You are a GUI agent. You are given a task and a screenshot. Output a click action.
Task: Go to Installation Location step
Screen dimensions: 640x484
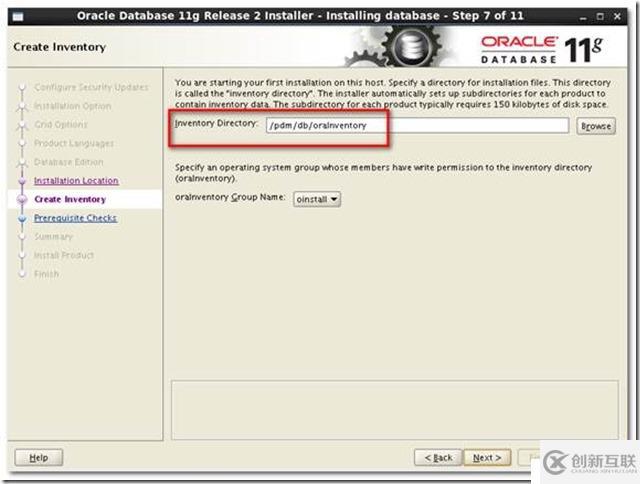(76, 181)
